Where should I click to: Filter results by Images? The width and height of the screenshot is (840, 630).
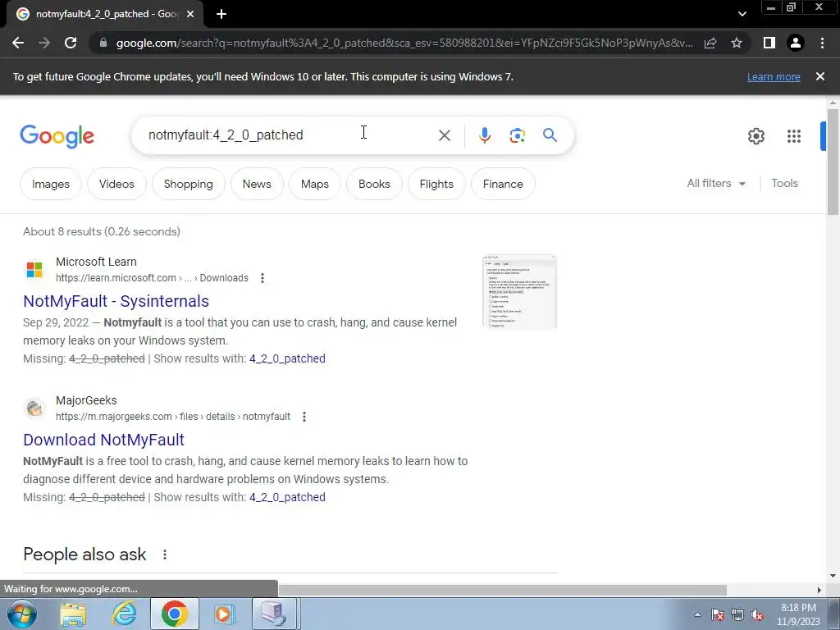[x=51, y=184]
